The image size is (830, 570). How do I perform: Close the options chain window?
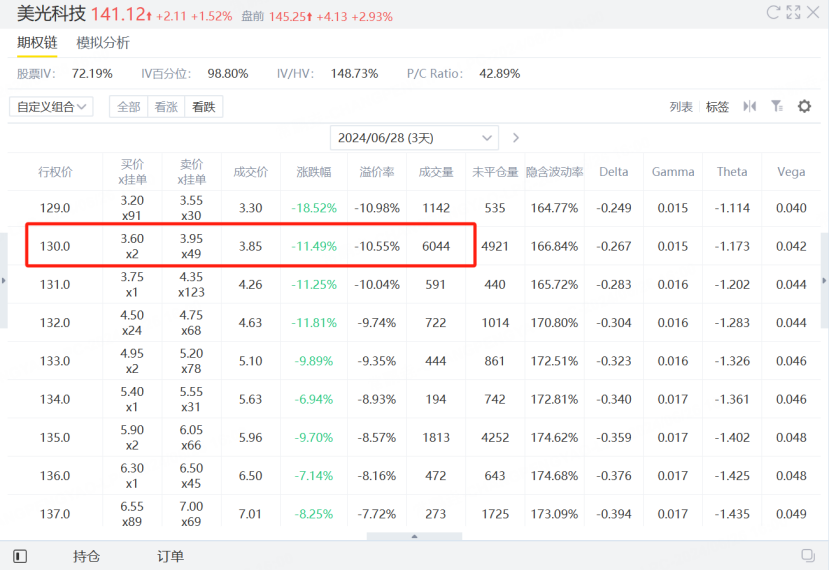click(813, 12)
